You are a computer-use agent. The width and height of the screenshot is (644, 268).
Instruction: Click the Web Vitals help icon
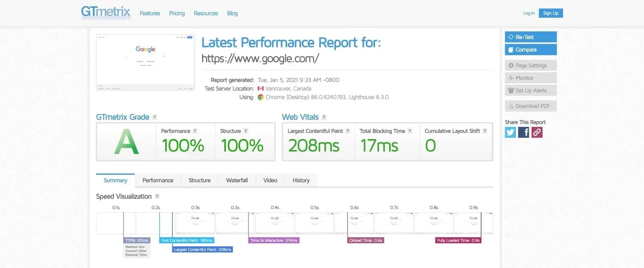[323, 117]
